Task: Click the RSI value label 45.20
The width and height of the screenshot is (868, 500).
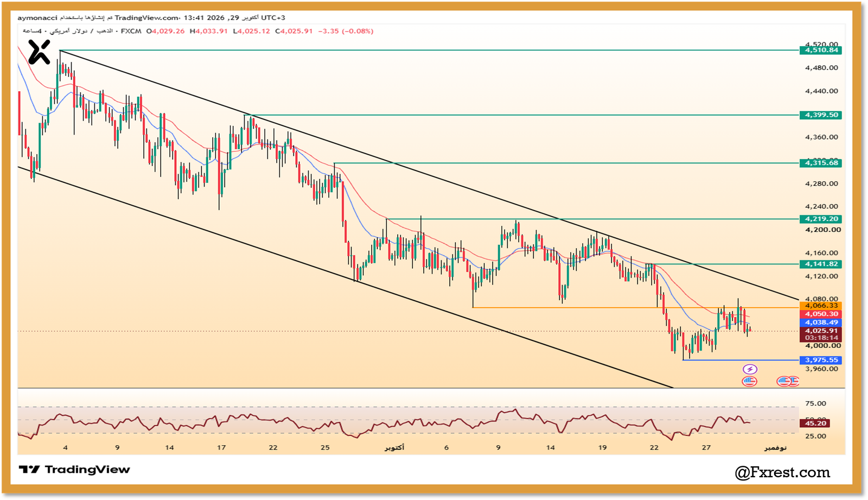Action: 815,423
